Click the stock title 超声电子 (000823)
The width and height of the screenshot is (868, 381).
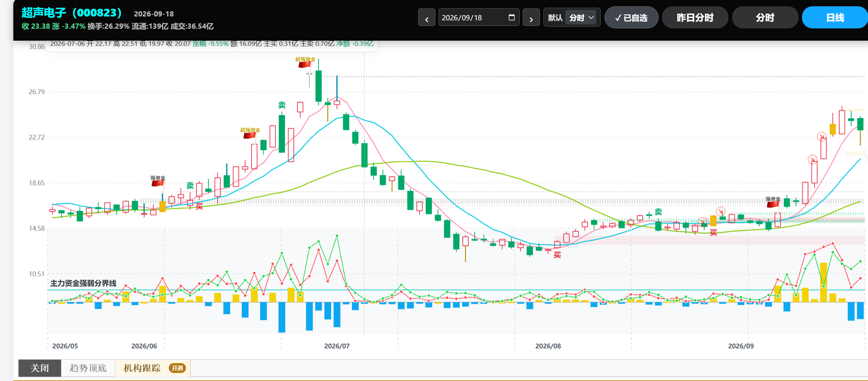click(72, 13)
